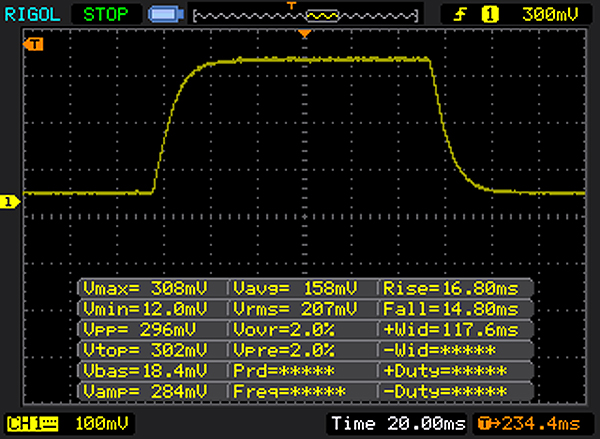Click the 300mV trigger level readout
The height and width of the screenshot is (439, 600).
click(550, 15)
